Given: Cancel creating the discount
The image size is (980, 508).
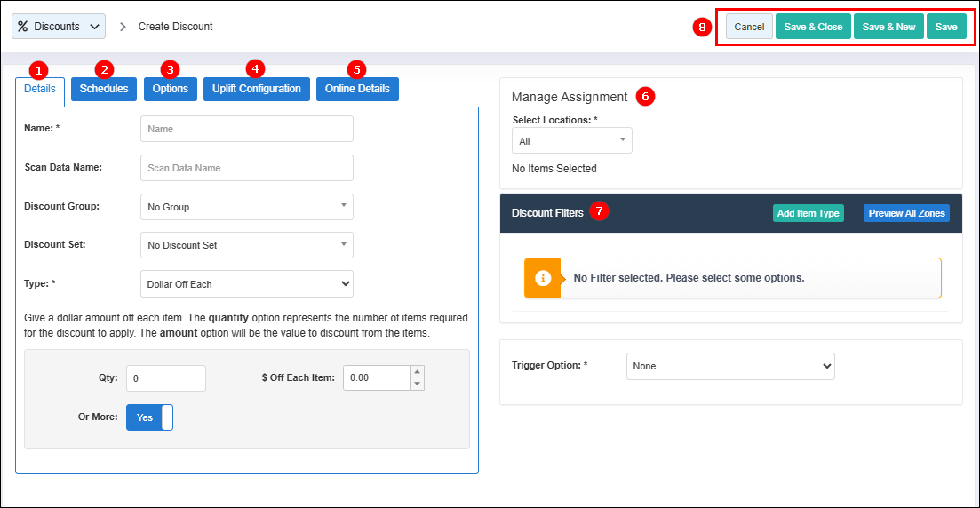Looking at the screenshot, I should coord(749,27).
